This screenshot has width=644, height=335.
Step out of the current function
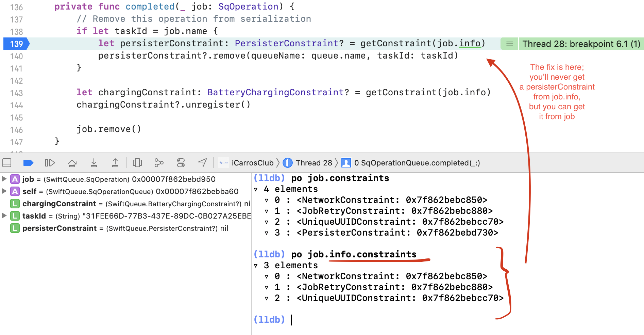(115, 163)
